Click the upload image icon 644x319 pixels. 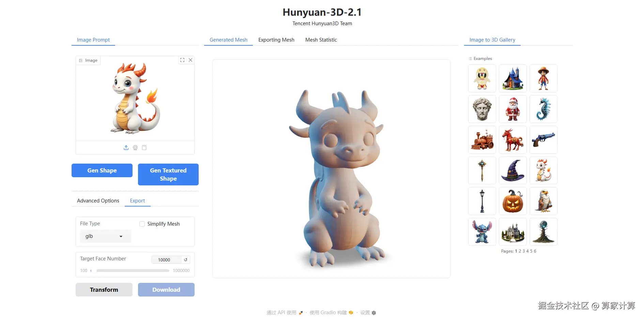126,148
